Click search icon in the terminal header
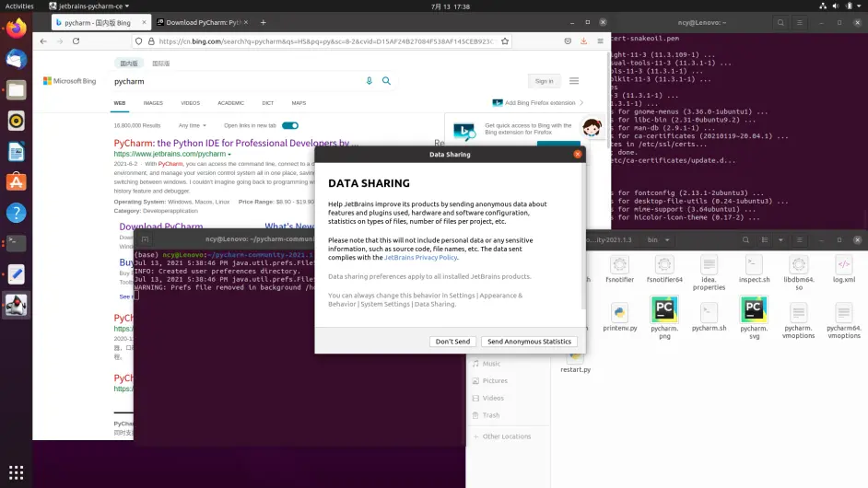This screenshot has height=488, width=868. pos(780,23)
